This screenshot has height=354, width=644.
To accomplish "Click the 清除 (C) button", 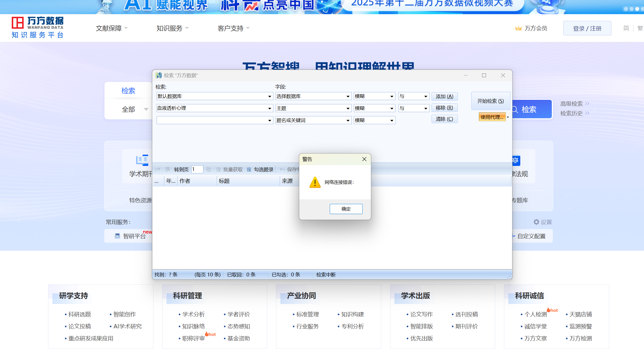I will pos(444,119).
